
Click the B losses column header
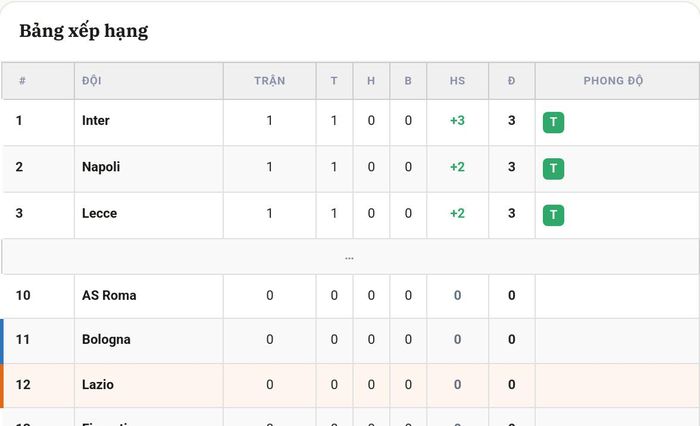coord(408,81)
